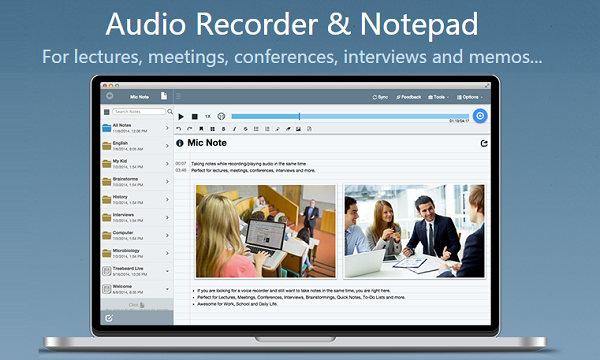Expand the English folder chevron
Viewport: 600px width, 360px height.
click(167, 146)
